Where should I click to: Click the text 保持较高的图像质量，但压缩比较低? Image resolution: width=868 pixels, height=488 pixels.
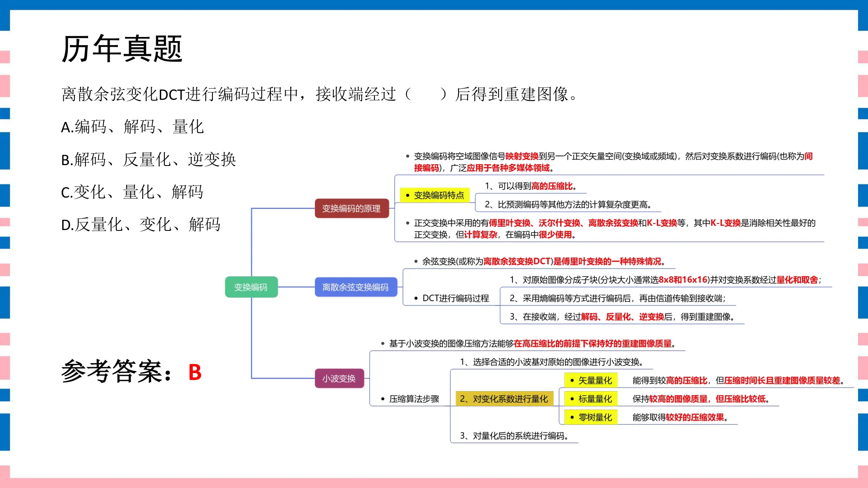click(701, 399)
